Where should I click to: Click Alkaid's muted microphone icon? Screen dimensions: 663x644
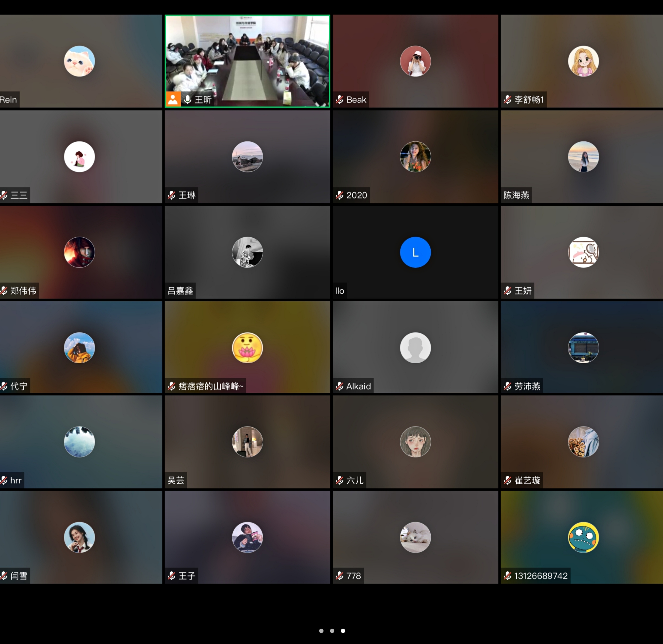click(x=339, y=386)
